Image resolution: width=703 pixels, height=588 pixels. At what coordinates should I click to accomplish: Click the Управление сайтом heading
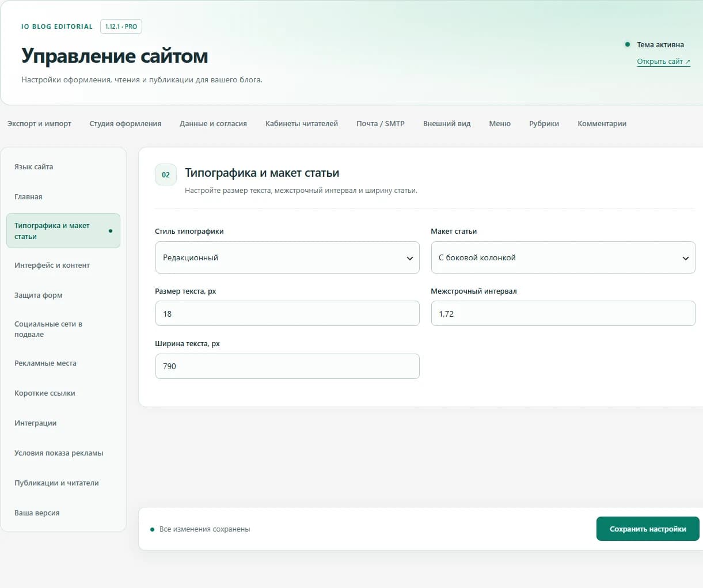[x=115, y=56]
